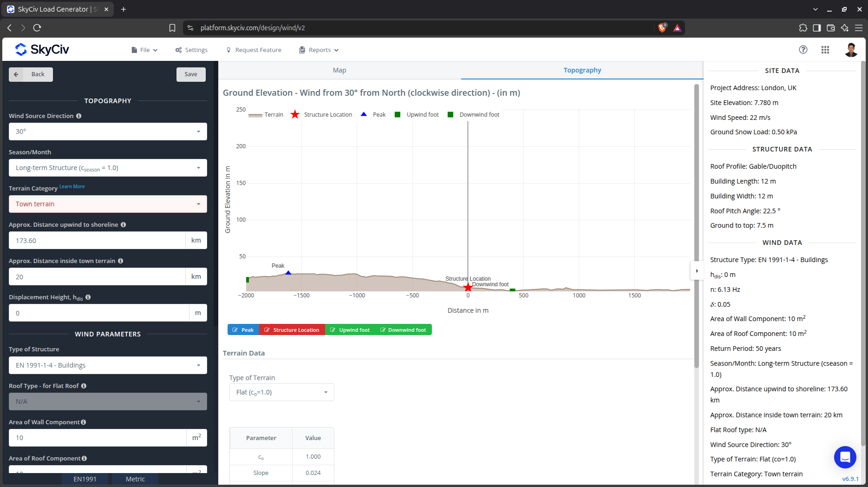Open Settings in the top bar
The width and height of the screenshot is (868, 487).
tap(191, 50)
